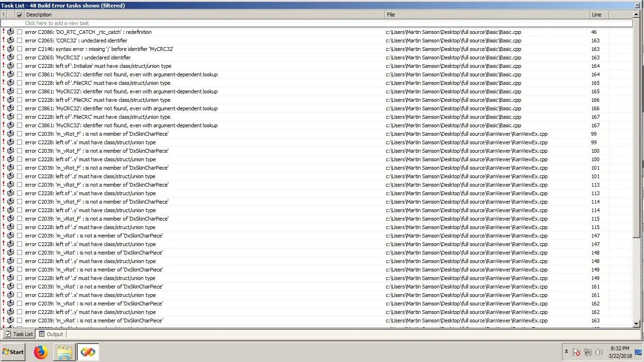Click priority mark on '.z' C2228 error line 115
Viewport: 644px width, 362px height.
click(x=3, y=227)
